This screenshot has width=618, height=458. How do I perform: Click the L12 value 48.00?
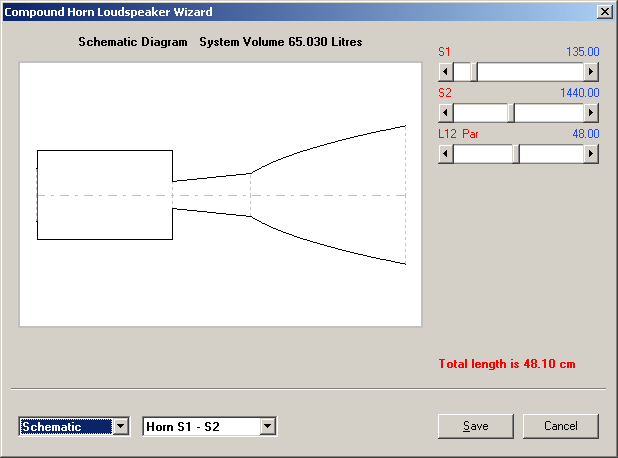[x=586, y=134]
